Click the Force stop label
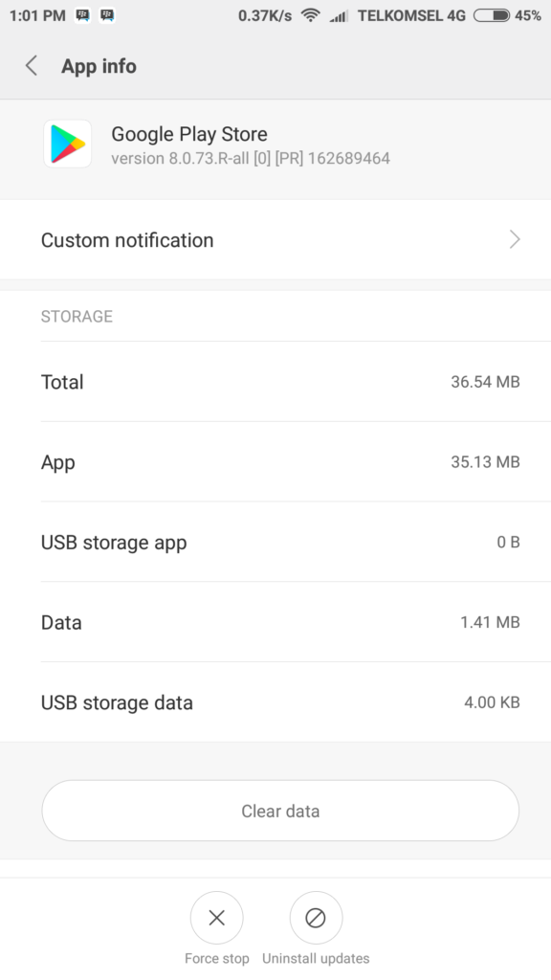Image resolution: width=551 pixels, height=980 pixels. click(x=217, y=957)
